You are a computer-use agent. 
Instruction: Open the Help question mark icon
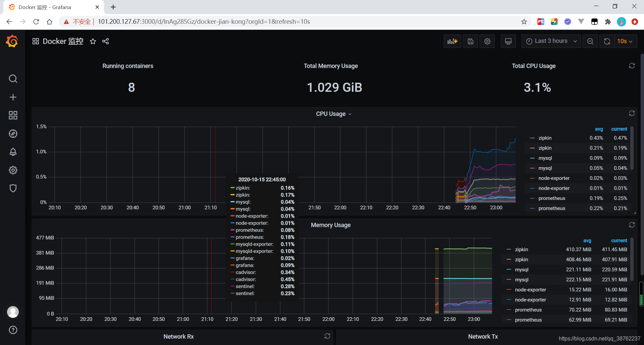(x=13, y=330)
